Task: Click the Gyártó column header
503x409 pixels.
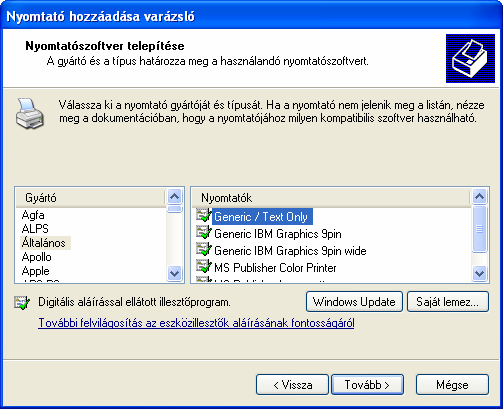Action: click(x=90, y=198)
